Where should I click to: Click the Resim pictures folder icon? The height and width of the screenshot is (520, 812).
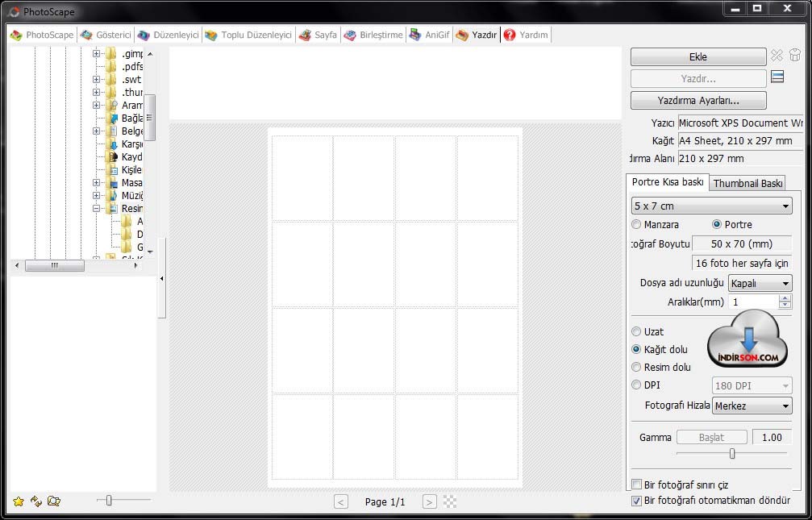pyautogui.click(x=112, y=209)
